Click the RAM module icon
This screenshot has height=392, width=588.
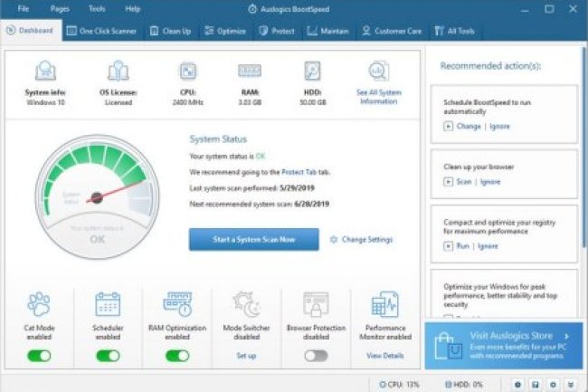[x=250, y=71]
